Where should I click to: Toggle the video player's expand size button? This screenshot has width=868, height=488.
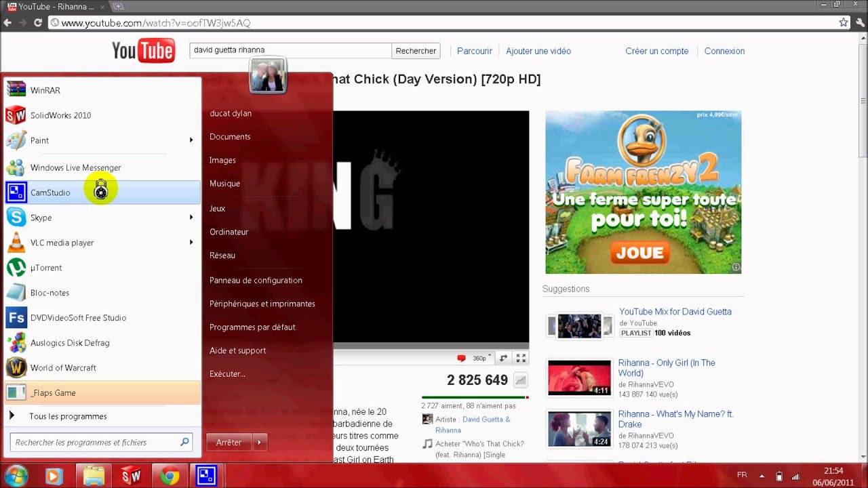coord(503,358)
